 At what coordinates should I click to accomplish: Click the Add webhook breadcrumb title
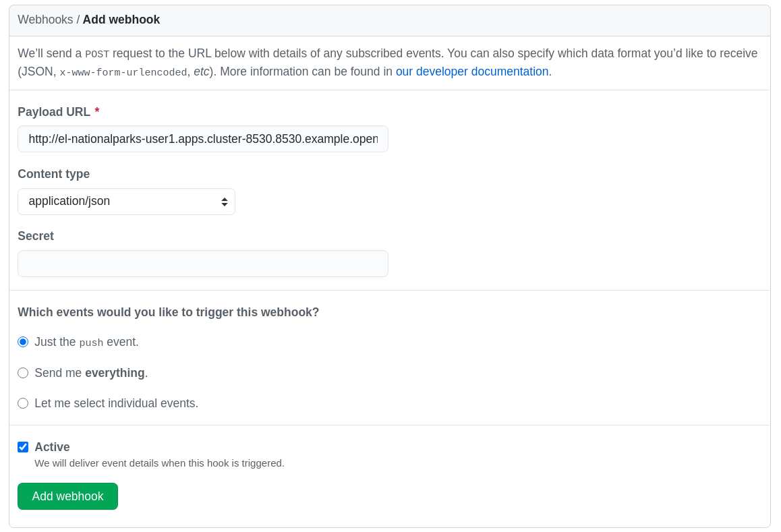(x=121, y=20)
